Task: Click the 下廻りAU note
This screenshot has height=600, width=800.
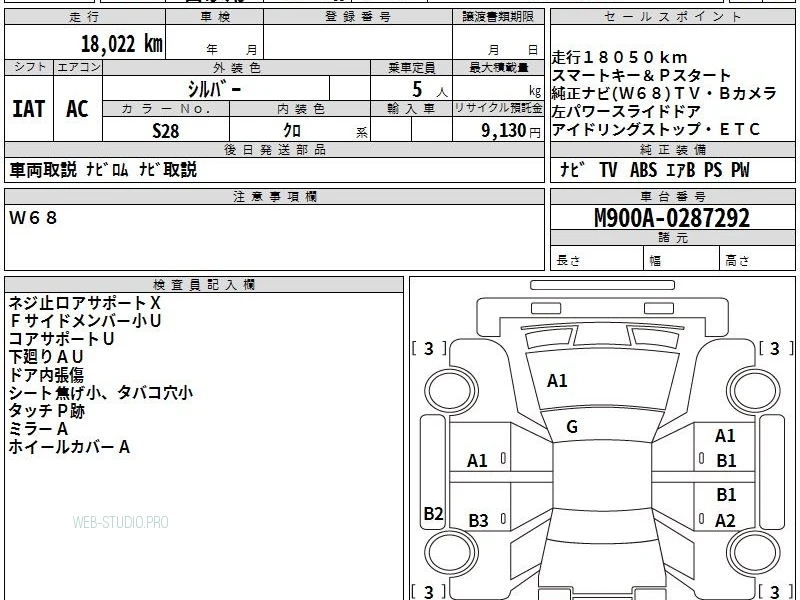Action: click(x=46, y=357)
